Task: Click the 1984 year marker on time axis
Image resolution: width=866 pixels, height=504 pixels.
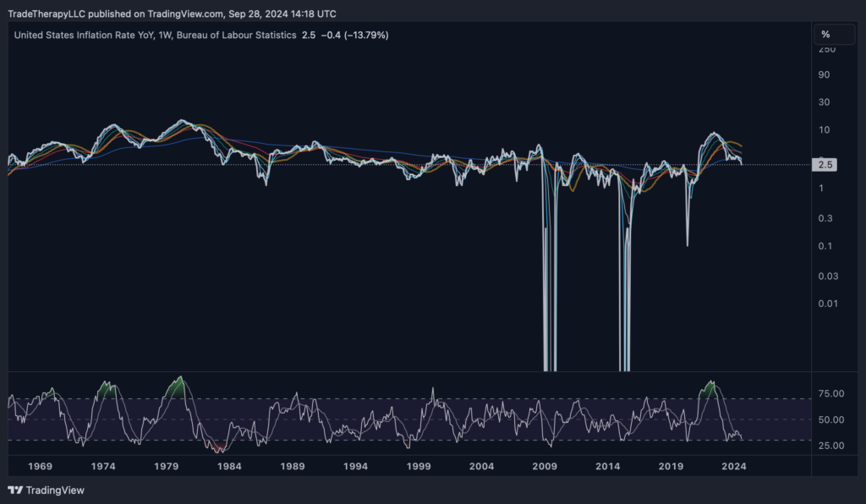Action: 229,466
